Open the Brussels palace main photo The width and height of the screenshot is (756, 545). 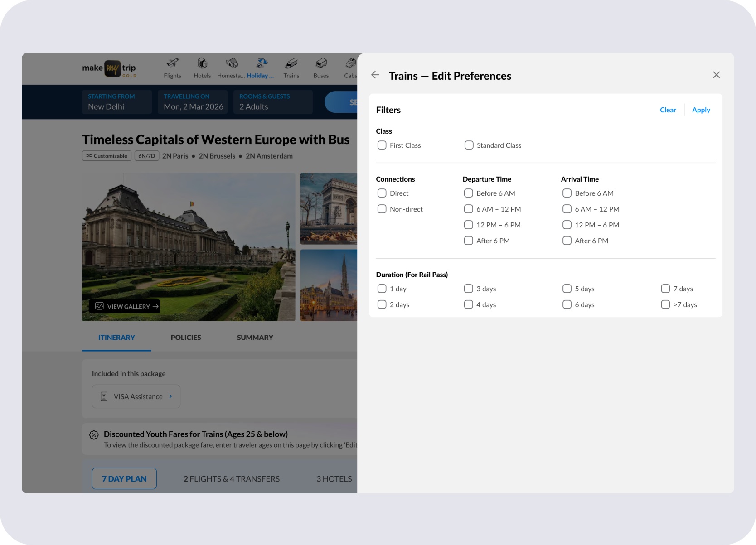click(x=189, y=247)
